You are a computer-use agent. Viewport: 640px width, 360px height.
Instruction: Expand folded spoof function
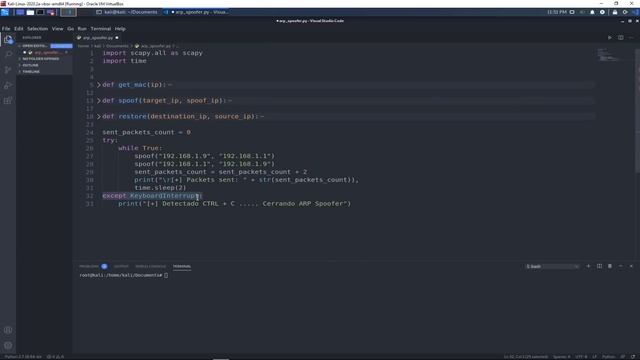tap(98, 100)
